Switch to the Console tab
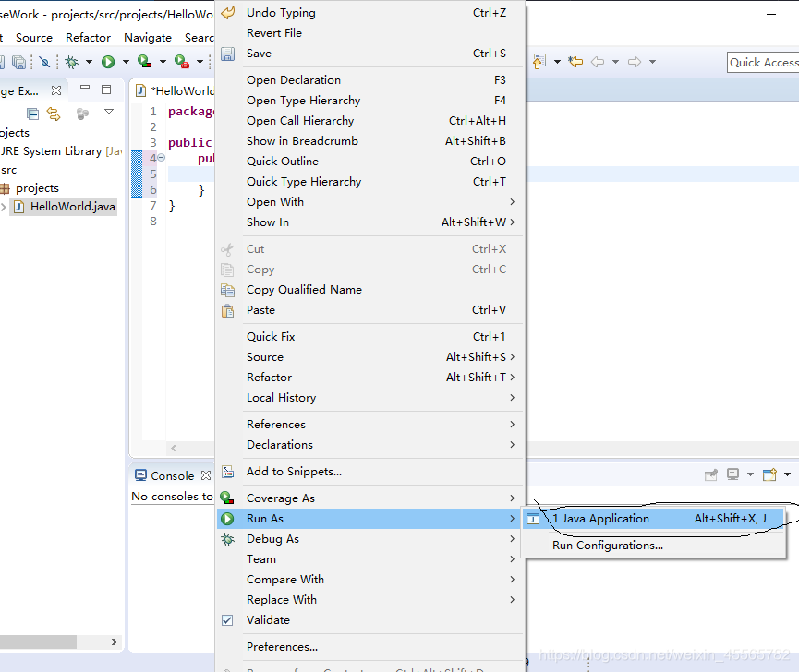The width and height of the screenshot is (799, 672). click(x=172, y=475)
